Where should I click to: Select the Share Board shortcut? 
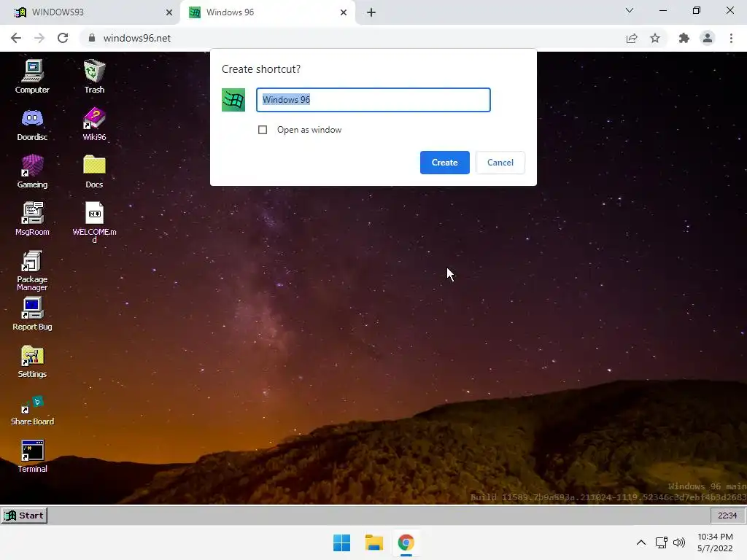pos(32,409)
